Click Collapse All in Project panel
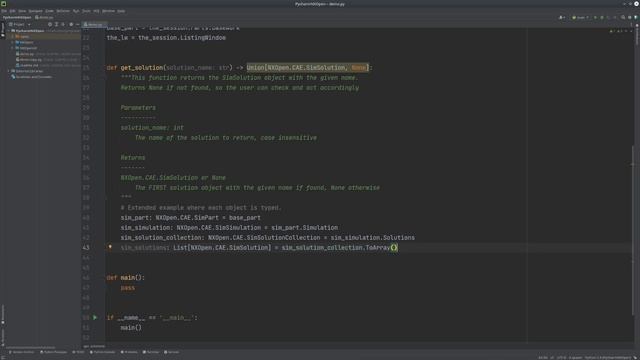The width and height of the screenshot is (640, 360). click(x=63, y=24)
